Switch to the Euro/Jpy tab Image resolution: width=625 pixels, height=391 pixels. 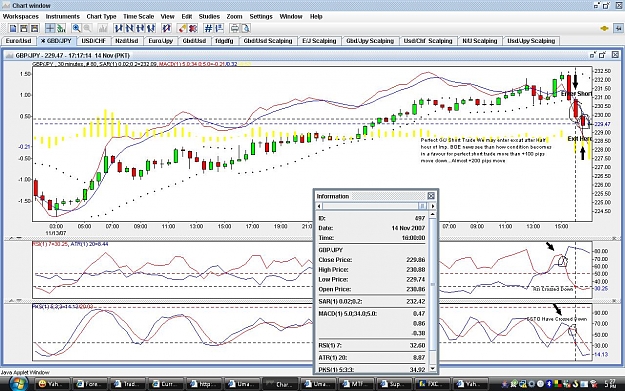[x=161, y=41]
